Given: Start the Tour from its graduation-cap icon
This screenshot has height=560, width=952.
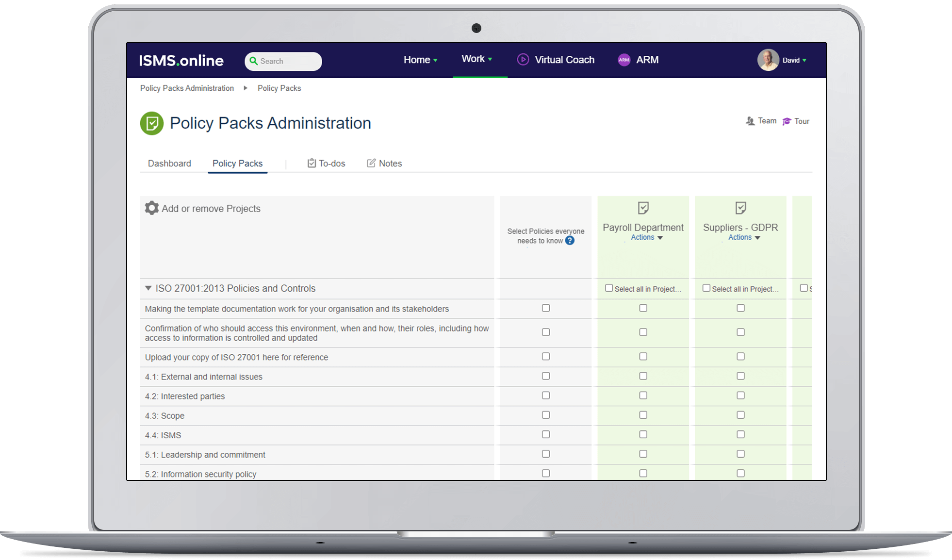Looking at the screenshot, I should (x=787, y=121).
